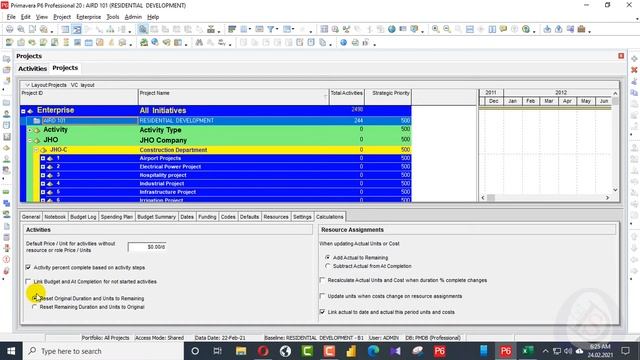Image resolution: width=640 pixels, height=360 pixels.
Task: Open Microsoft Edge from the taskbar
Action: (x=373, y=351)
